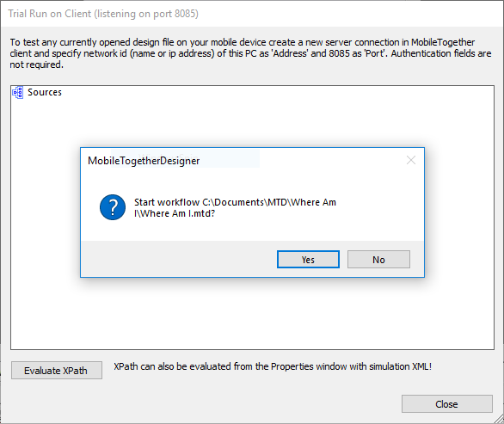Click the XPath Properties window hint text
This screenshot has width=504, height=424.
point(273,366)
